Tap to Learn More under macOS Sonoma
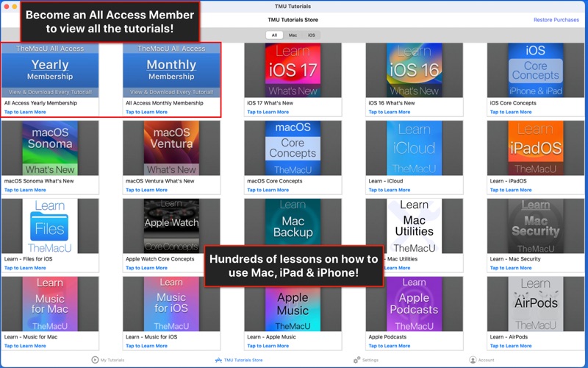 (25, 190)
